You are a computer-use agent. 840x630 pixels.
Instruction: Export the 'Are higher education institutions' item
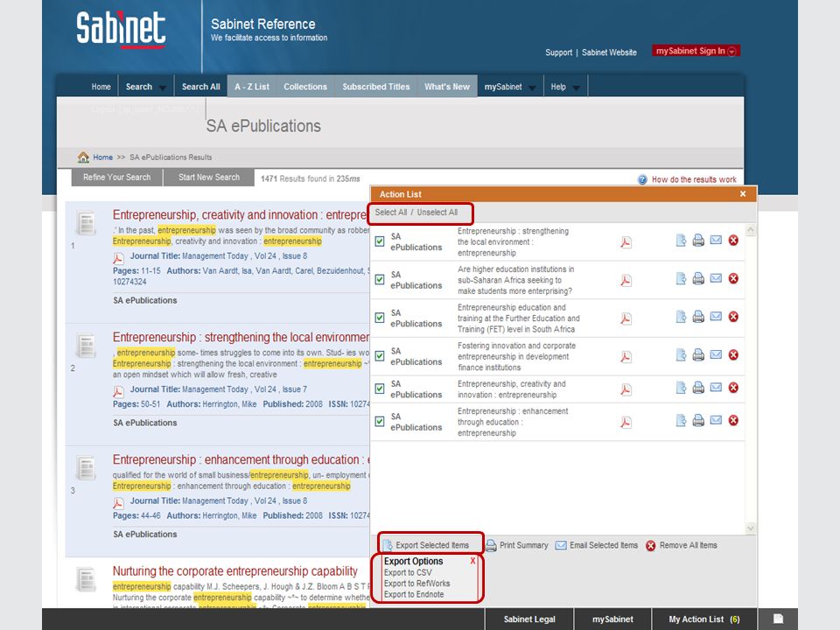[x=681, y=278]
